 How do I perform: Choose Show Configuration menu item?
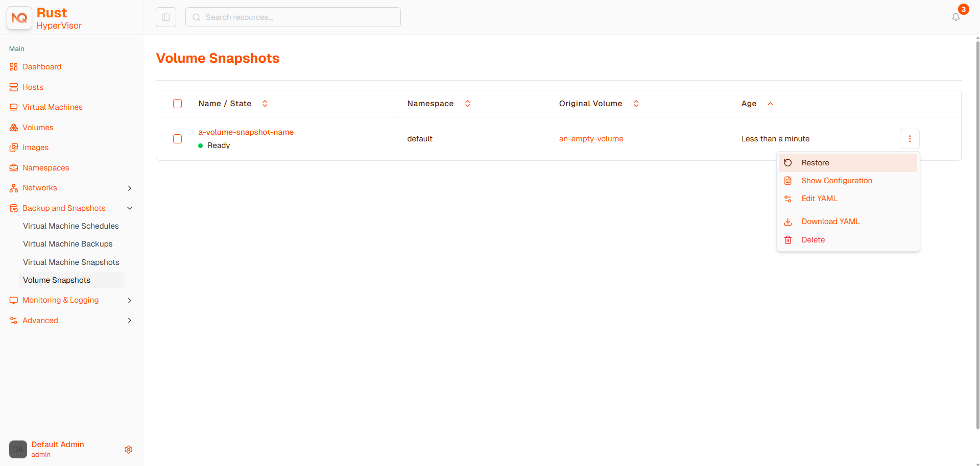pyautogui.click(x=848, y=181)
